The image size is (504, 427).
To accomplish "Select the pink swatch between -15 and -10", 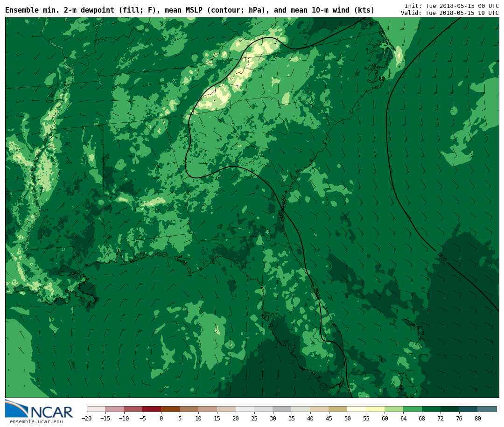I will coord(115,409).
